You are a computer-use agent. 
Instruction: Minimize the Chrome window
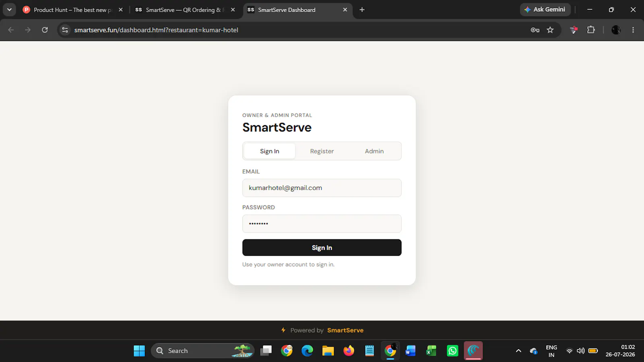point(590,10)
